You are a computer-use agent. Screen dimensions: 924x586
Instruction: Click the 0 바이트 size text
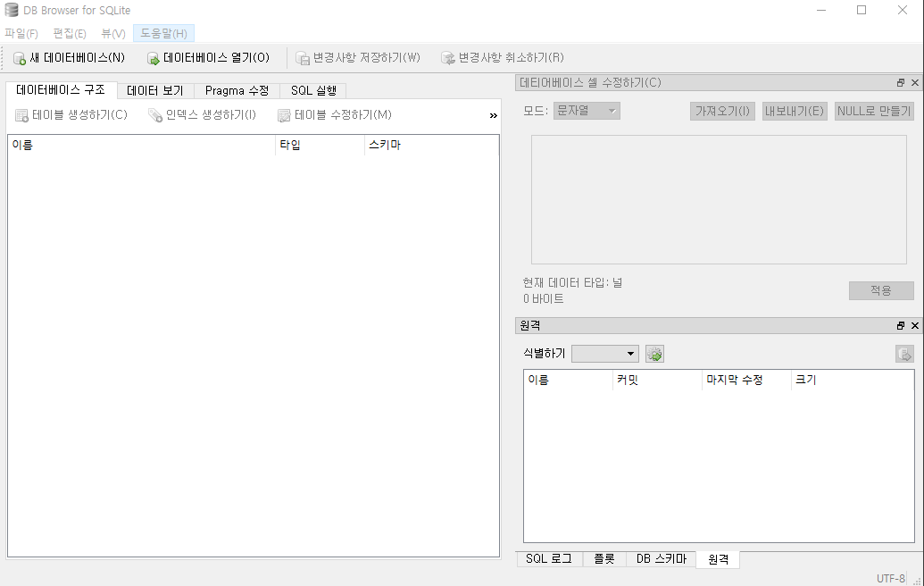(x=544, y=299)
